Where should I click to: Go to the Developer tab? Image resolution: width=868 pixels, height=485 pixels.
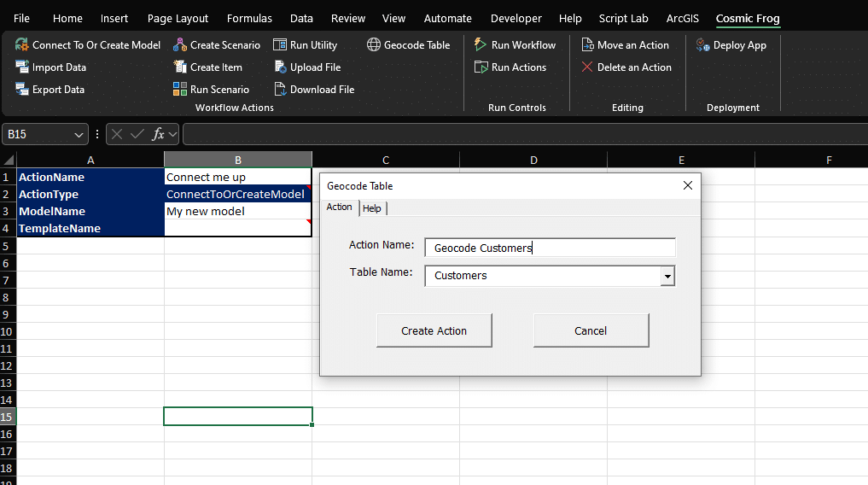pyautogui.click(x=516, y=18)
